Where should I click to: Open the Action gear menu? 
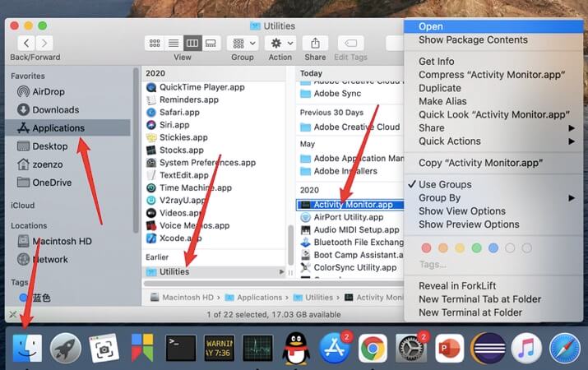point(281,44)
